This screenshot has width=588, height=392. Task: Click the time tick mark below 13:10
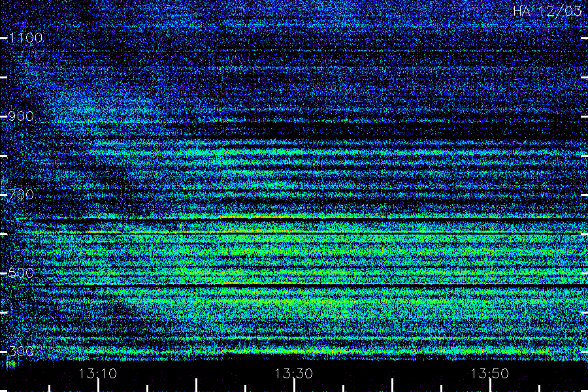(x=98, y=385)
